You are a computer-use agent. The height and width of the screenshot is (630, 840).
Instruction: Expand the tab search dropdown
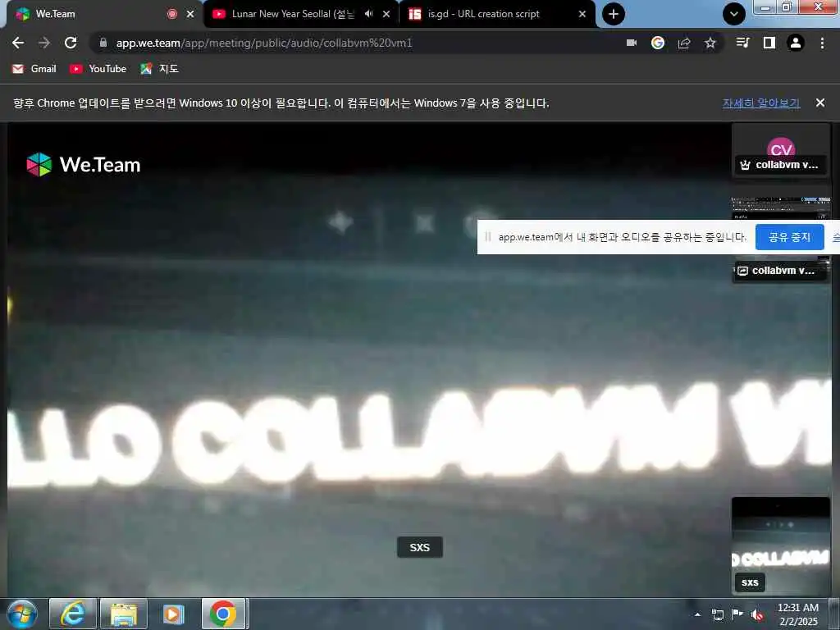tap(734, 14)
